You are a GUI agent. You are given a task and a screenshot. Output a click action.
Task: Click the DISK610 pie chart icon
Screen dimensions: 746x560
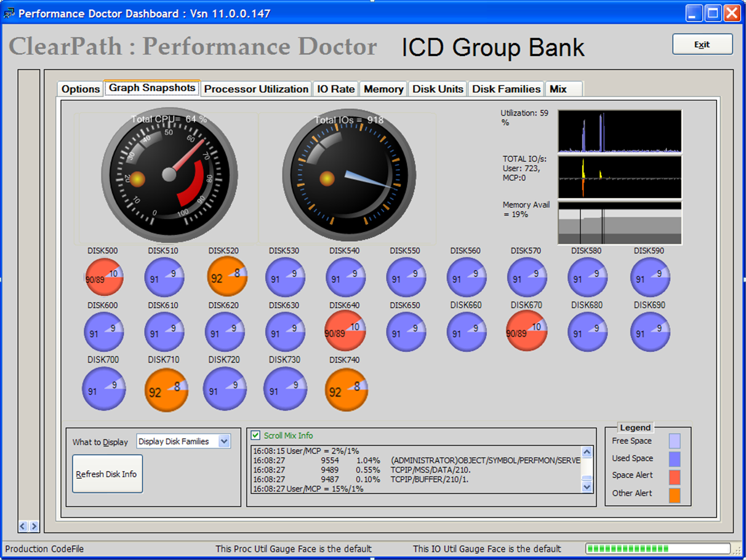(x=164, y=332)
